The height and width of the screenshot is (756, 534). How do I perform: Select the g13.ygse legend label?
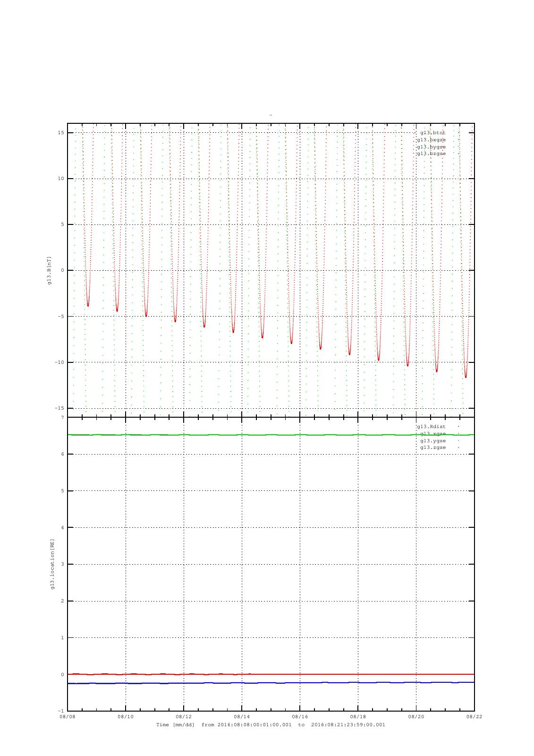click(433, 440)
